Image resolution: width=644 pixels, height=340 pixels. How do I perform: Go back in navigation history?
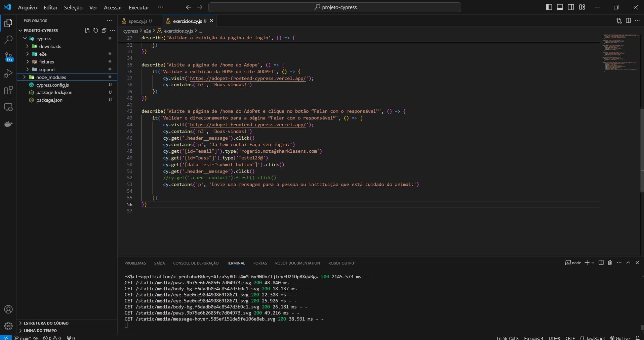(x=189, y=7)
